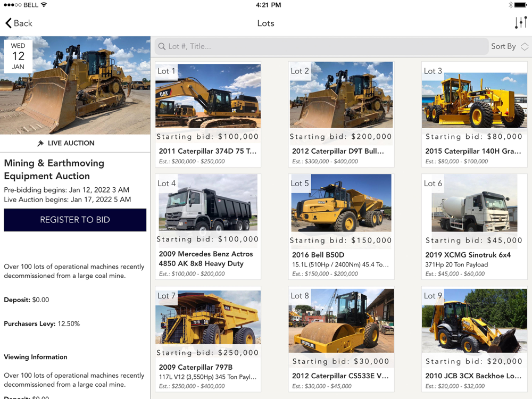Click 'Viewing Information' heading

[x=36, y=357]
